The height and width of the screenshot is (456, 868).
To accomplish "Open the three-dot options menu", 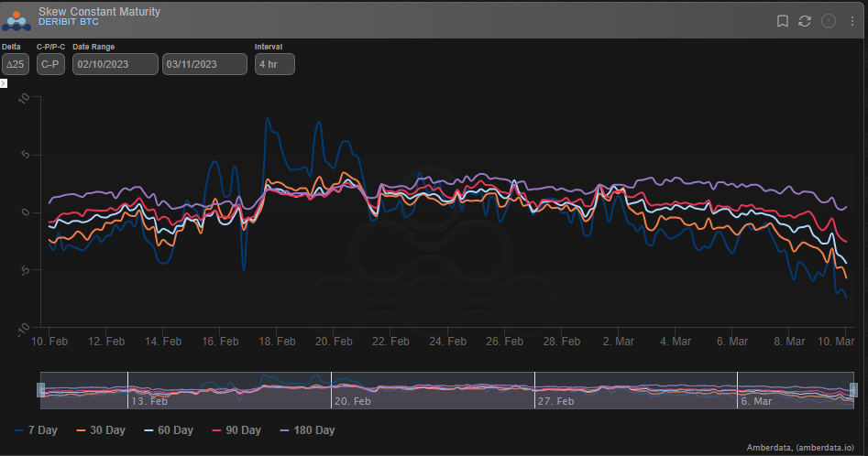I will 852,21.
